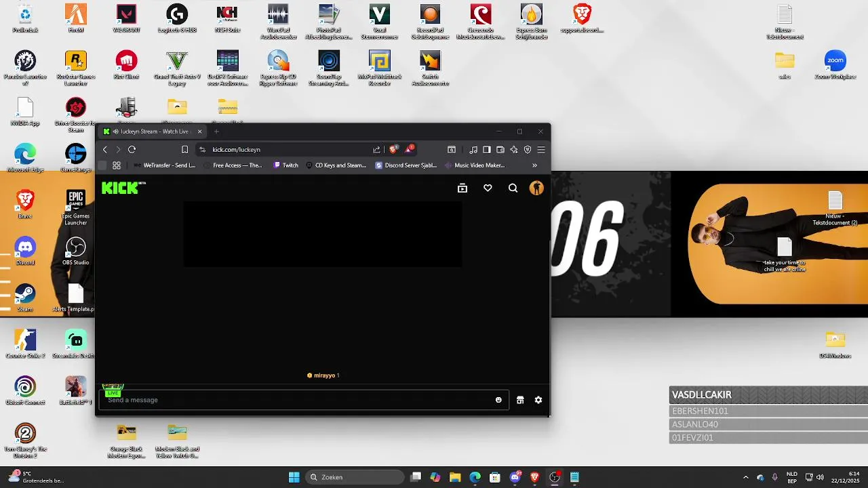Screen dimensions: 868x488
Task: Open the Kick chat shop icon
Action: 520,400
